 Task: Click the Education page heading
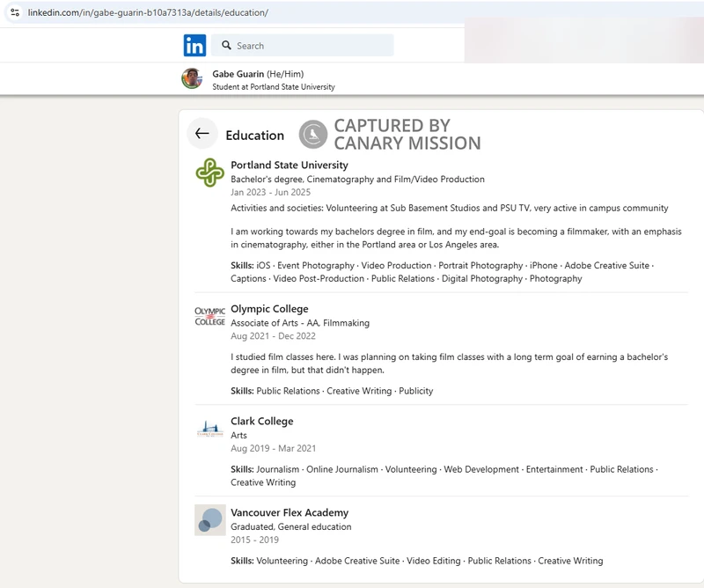tap(254, 136)
